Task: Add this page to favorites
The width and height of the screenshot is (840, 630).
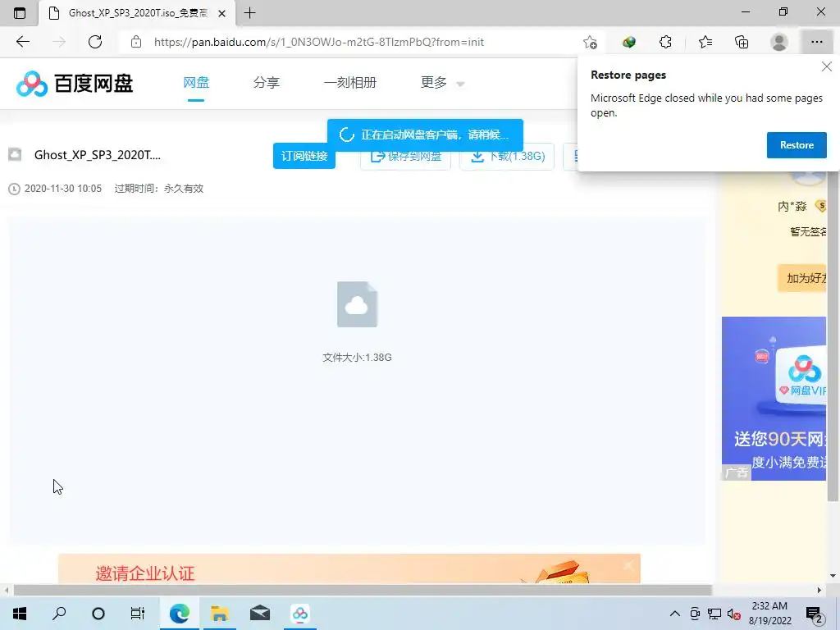Action: [590, 42]
